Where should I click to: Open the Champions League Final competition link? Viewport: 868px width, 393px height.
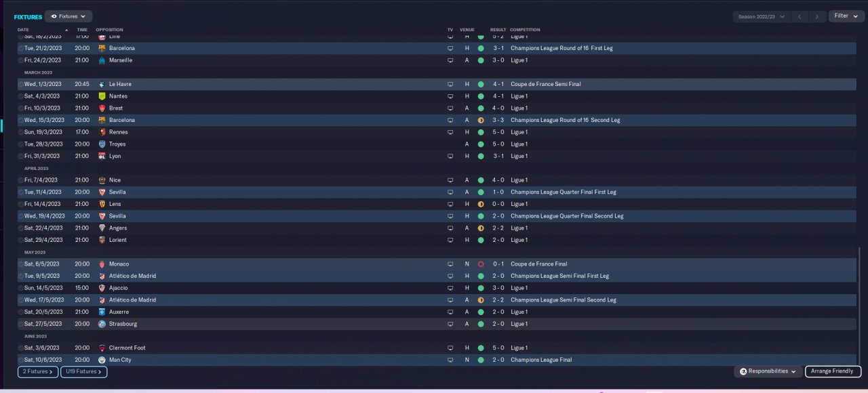point(541,360)
